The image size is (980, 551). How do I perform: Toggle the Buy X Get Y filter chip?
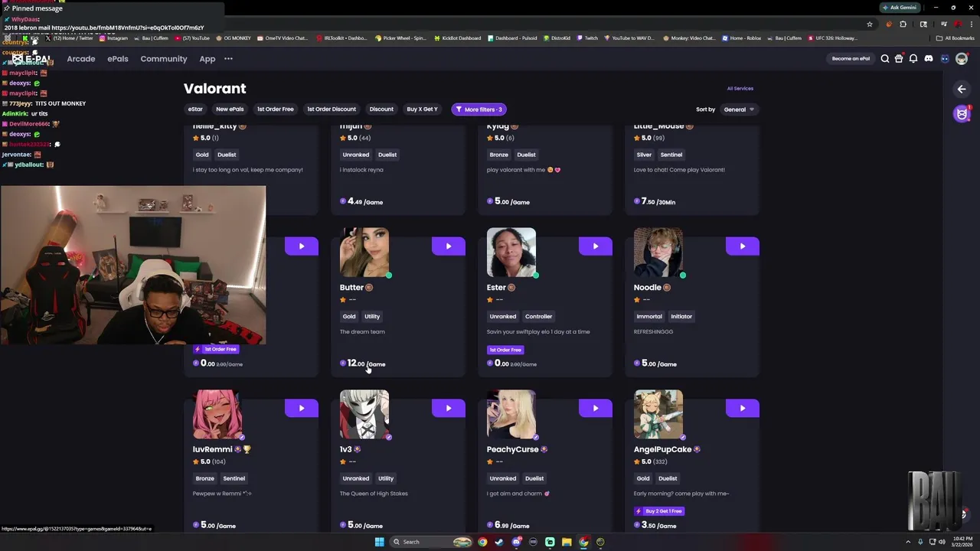[x=422, y=109]
